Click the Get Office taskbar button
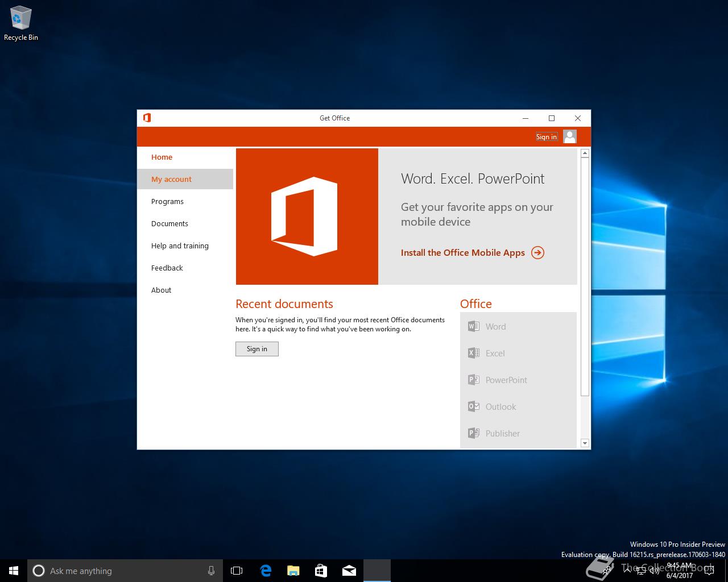 pos(377,571)
